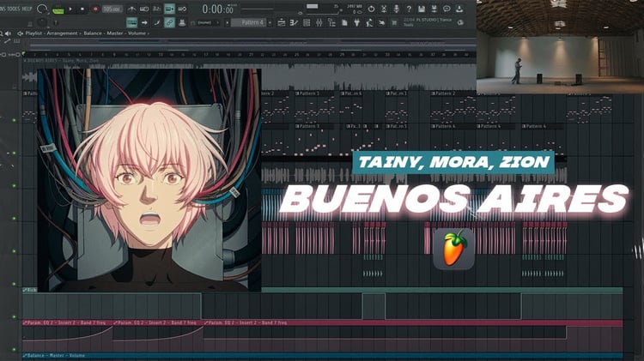Open the tempo tapper icon
The height and width of the screenshot is (361, 644).
pos(369,23)
